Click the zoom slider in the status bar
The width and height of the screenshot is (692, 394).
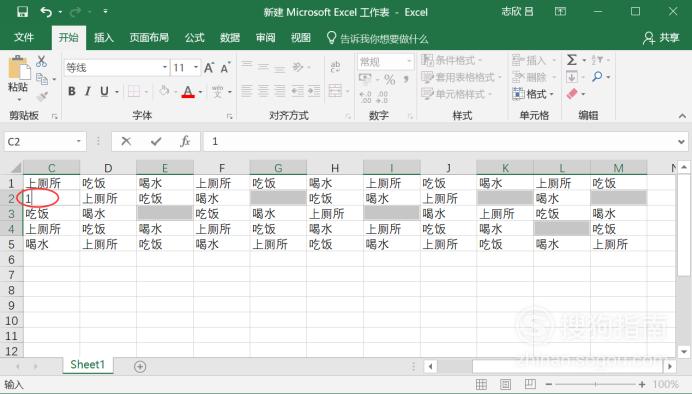[595, 384]
